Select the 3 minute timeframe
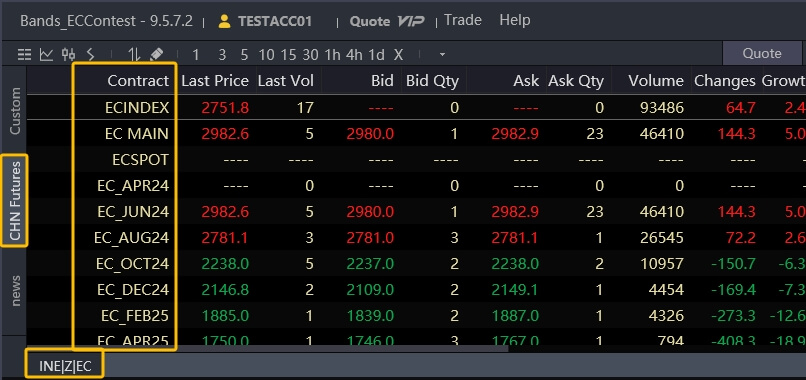 [x=222, y=54]
